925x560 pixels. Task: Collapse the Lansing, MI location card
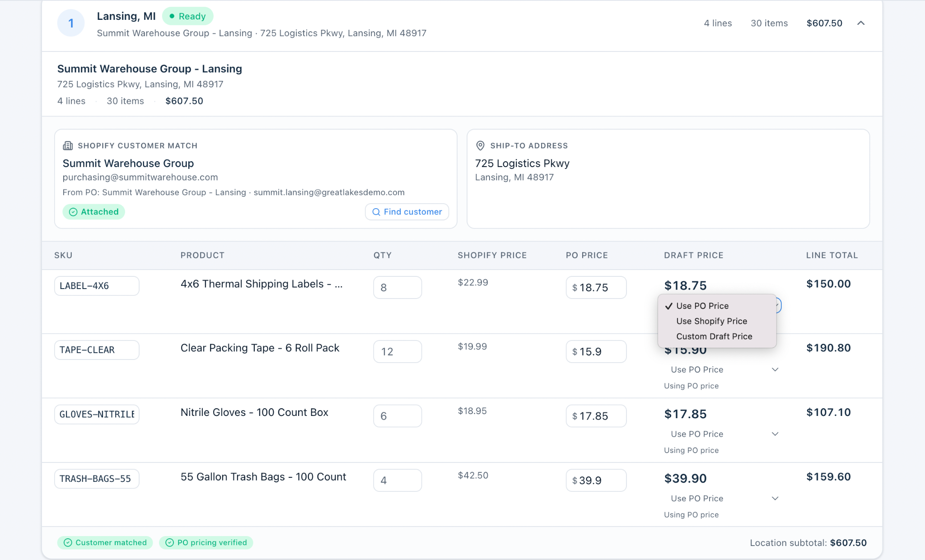861,23
